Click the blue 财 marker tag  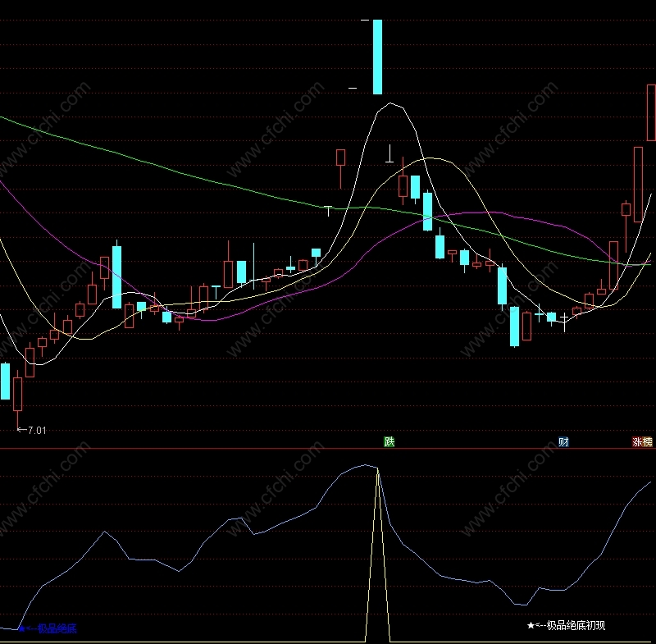[563, 441]
